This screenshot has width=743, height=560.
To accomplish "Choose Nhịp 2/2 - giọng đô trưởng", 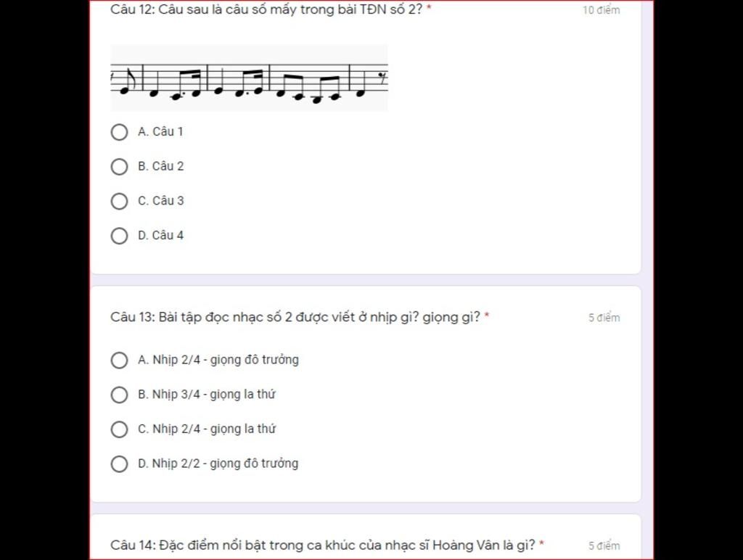I will (x=119, y=464).
